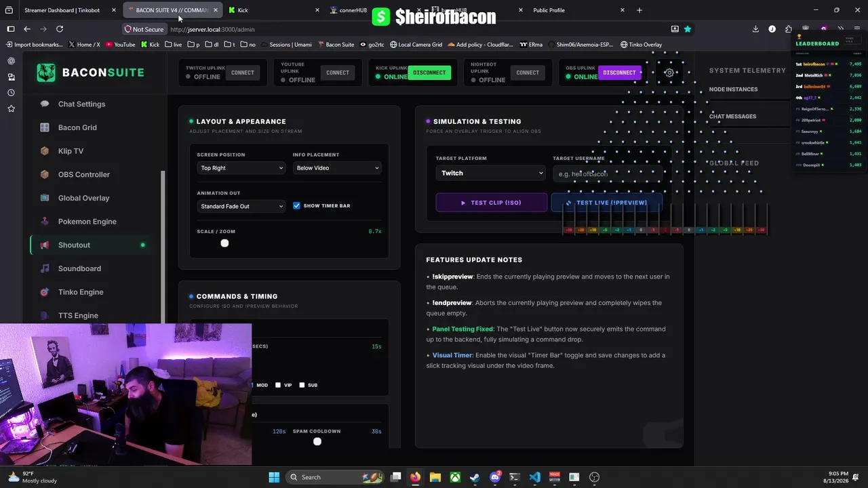
Task: Open the Home / X bookmark
Action: 84,45
